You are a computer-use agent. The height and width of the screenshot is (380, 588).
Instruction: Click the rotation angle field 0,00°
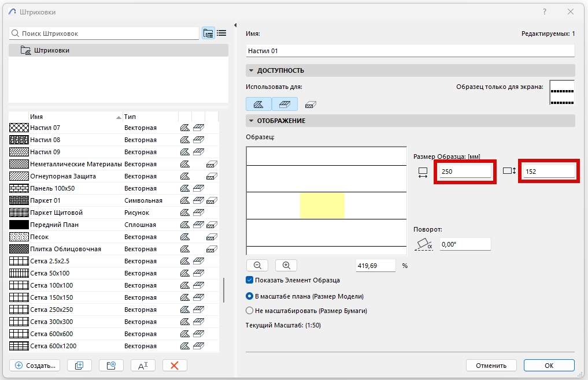pyautogui.click(x=465, y=244)
